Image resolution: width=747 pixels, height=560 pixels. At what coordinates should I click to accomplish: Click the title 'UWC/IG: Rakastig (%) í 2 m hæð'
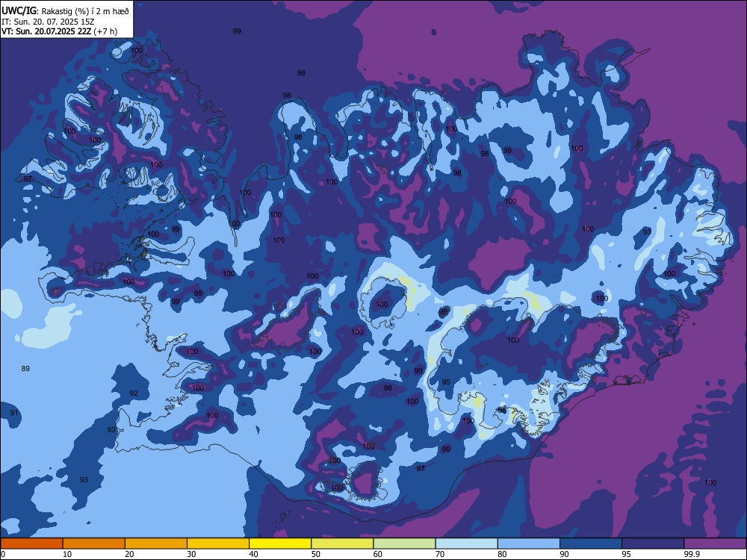[65, 11]
